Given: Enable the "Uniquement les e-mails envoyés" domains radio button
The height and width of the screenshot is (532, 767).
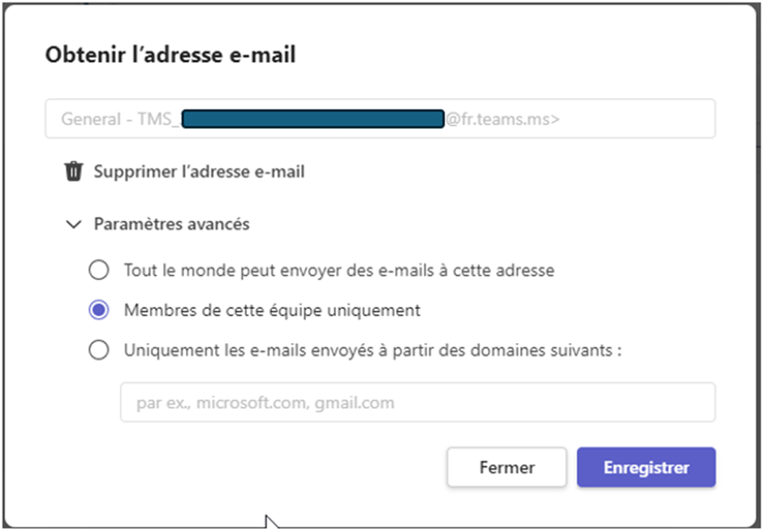Looking at the screenshot, I should coord(99,350).
